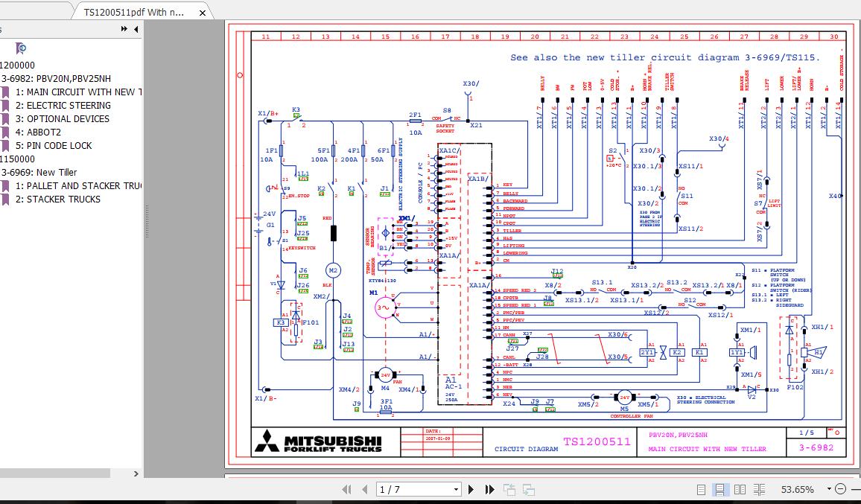861x504 pixels.
Task: Select two-page facing view
Action: point(740,489)
